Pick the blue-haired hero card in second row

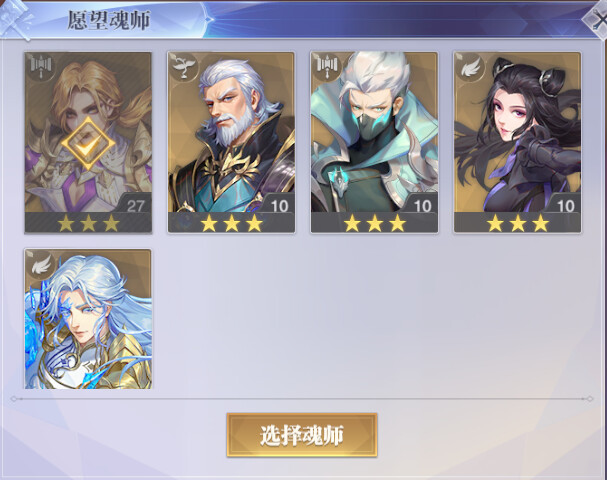coord(88,319)
